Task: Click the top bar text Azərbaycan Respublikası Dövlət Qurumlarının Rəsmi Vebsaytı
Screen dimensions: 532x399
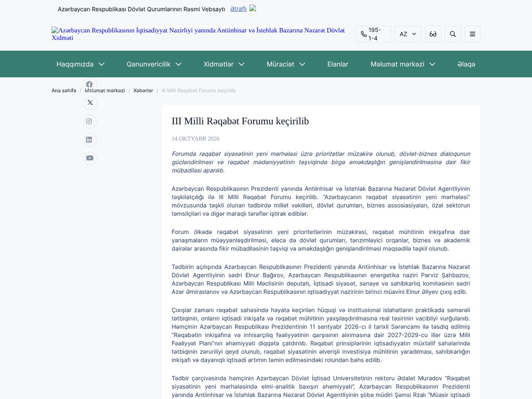Action: click(141, 9)
